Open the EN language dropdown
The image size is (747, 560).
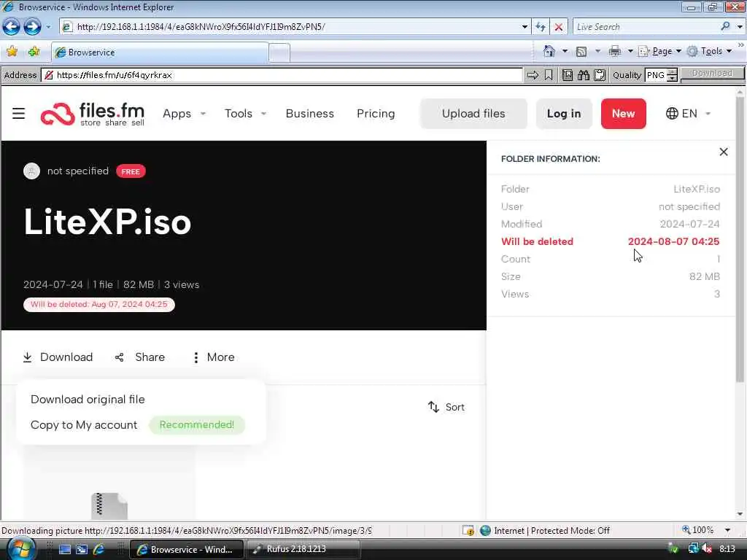688,113
